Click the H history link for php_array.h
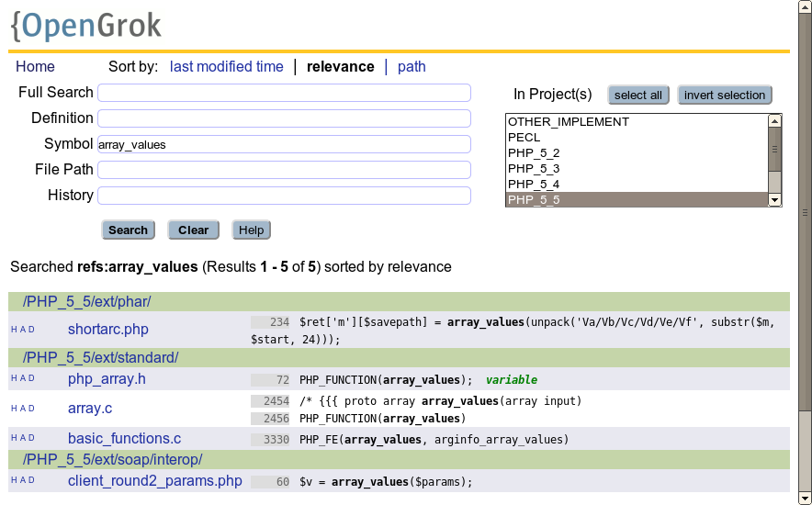Screen dimensions: 812x505 (14, 378)
